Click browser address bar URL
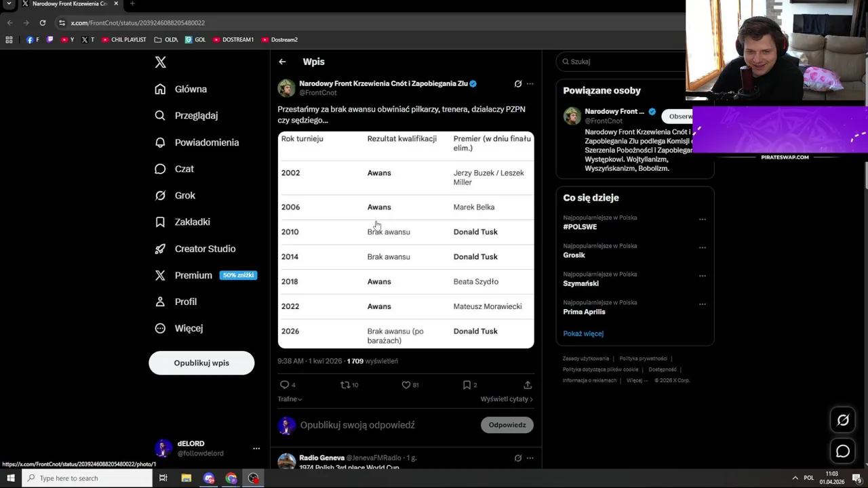 [x=138, y=23]
